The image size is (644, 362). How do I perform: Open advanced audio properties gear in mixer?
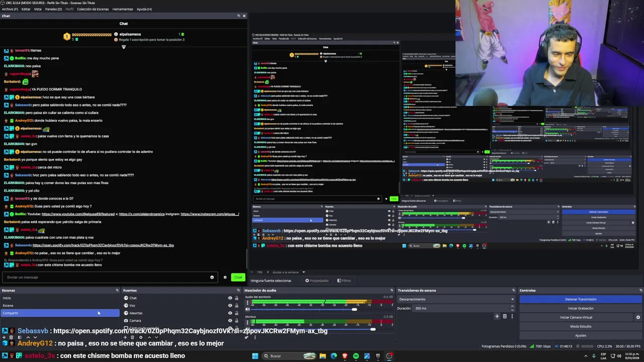pos(247,337)
